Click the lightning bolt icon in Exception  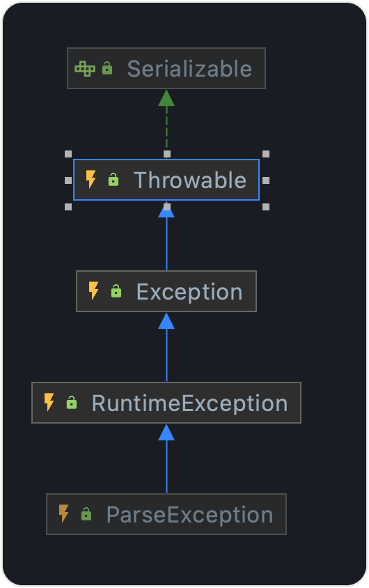94,291
